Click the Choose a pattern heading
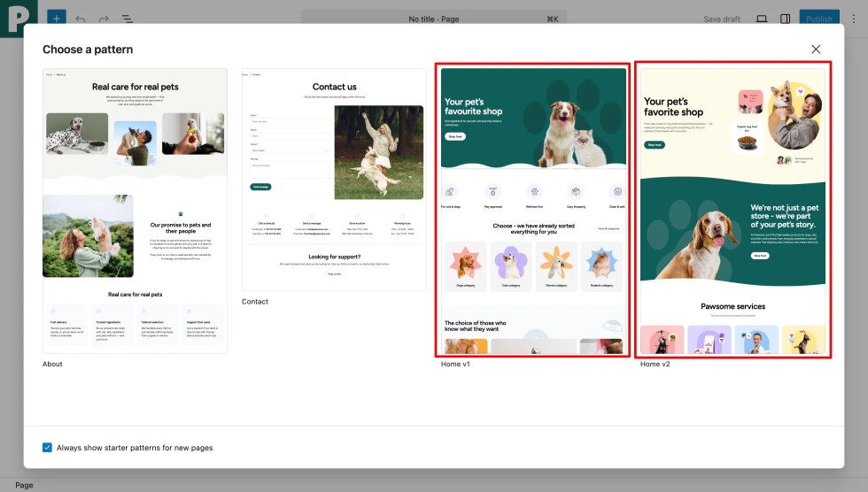Screen dimensions: 868x492 tap(88, 50)
